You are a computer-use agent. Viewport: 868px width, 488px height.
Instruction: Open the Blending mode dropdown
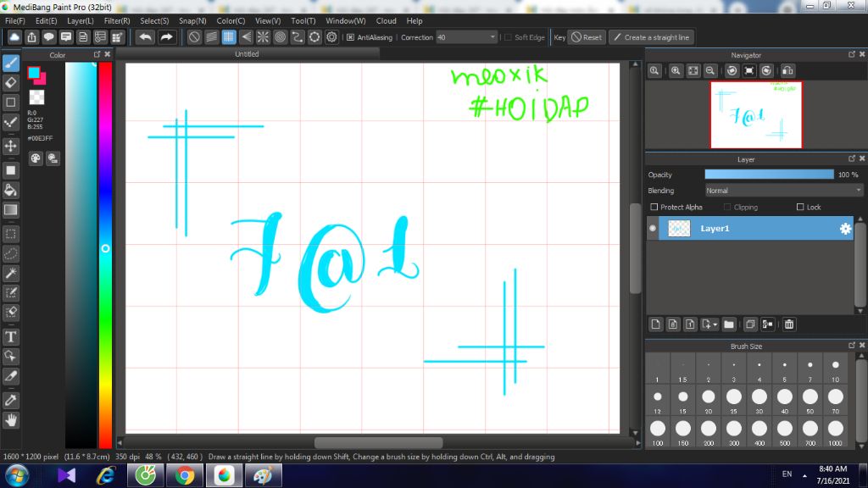784,191
